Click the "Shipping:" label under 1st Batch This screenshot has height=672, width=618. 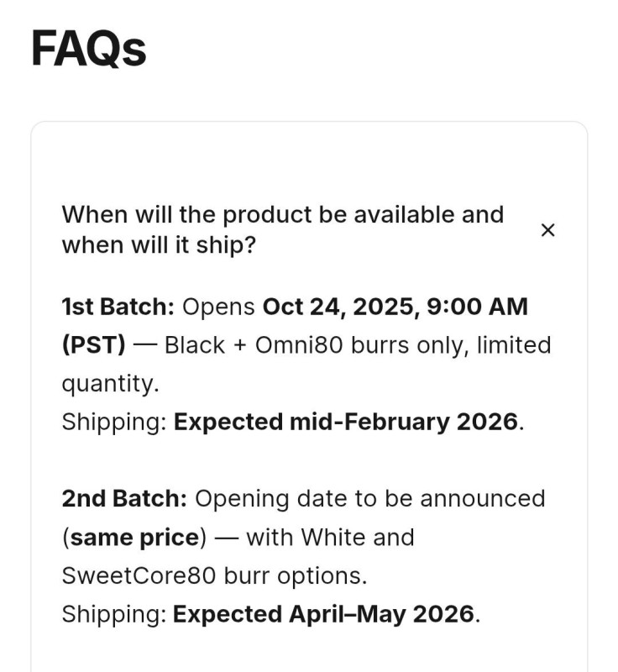pyautogui.click(x=113, y=422)
